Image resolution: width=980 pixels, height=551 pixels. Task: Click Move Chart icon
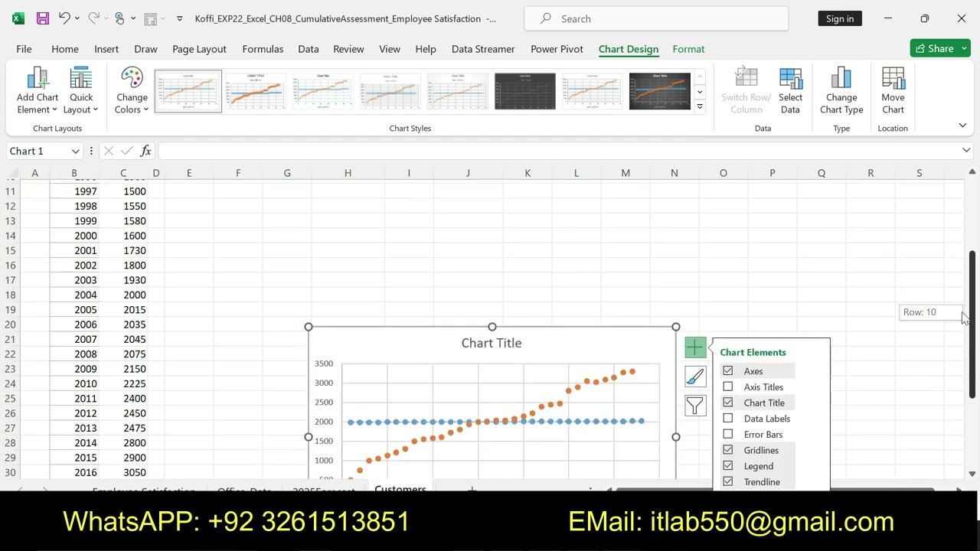tap(893, 91)
